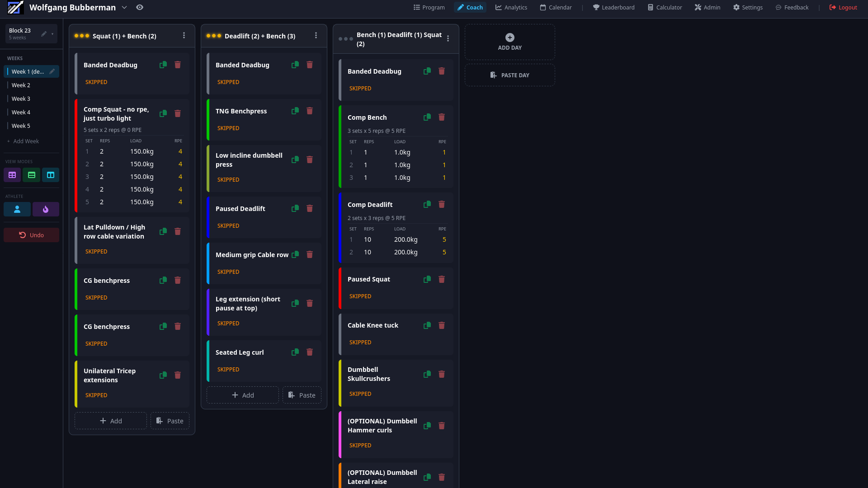Click the Undo button
This screenshot has width=868, height=488.
pos(31,235)
